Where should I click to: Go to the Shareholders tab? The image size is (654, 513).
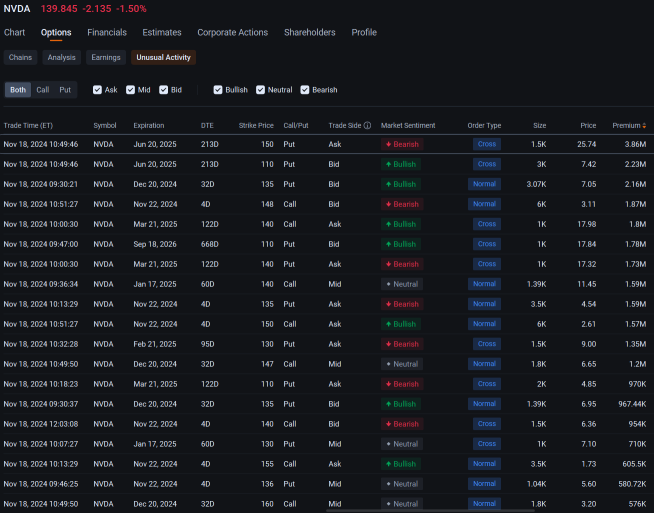pyautogui.click(x=309, y=33)
